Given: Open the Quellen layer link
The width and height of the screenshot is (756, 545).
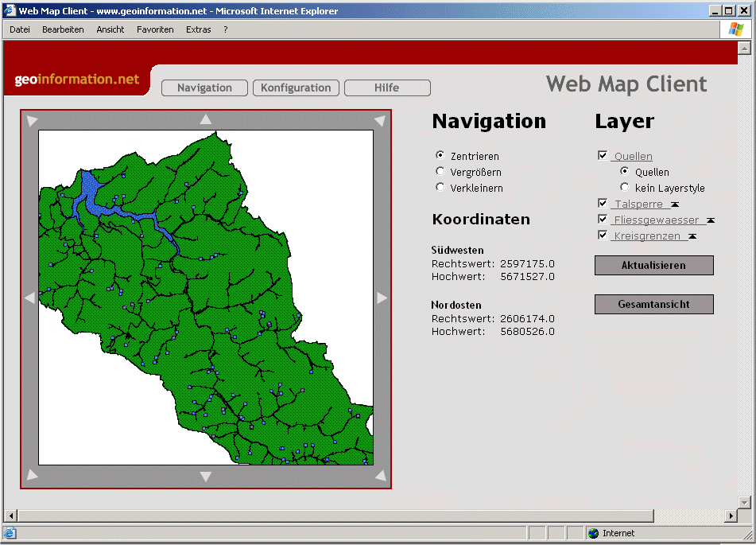Looking at the screenshot, I should coord(633,157).
